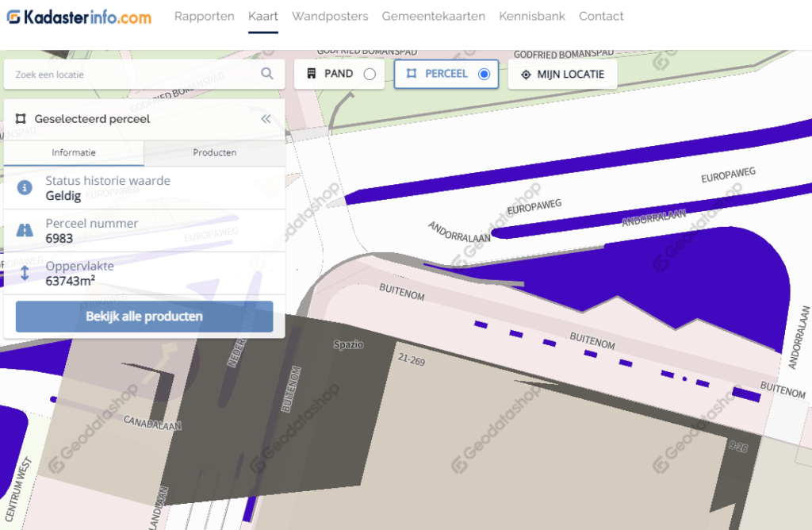Switch to the Producten tab
The image size is (812, 530).
[x=214, y=152]
